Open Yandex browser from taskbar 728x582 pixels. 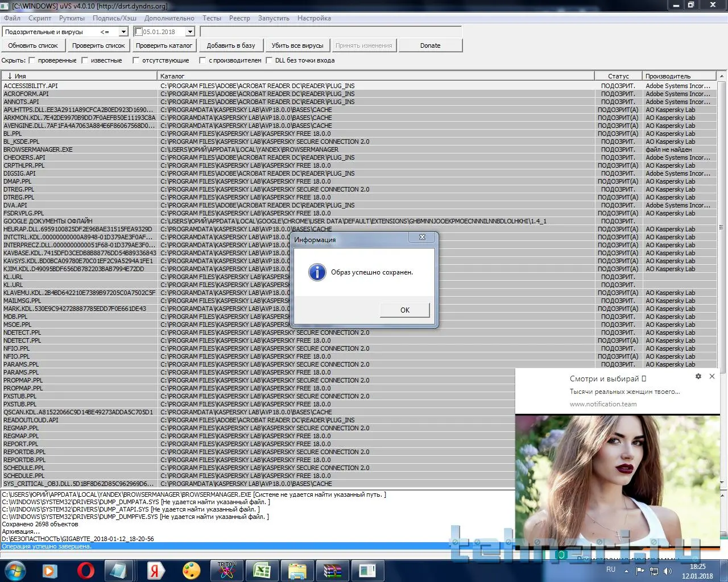point(156,571)
